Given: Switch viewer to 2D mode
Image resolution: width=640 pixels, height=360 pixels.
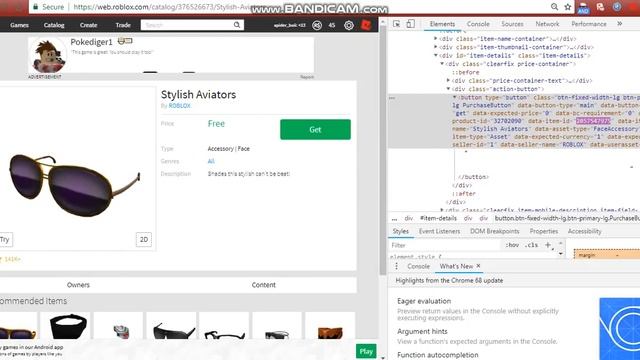Looking at the screenshot, I should coord(144,240).
